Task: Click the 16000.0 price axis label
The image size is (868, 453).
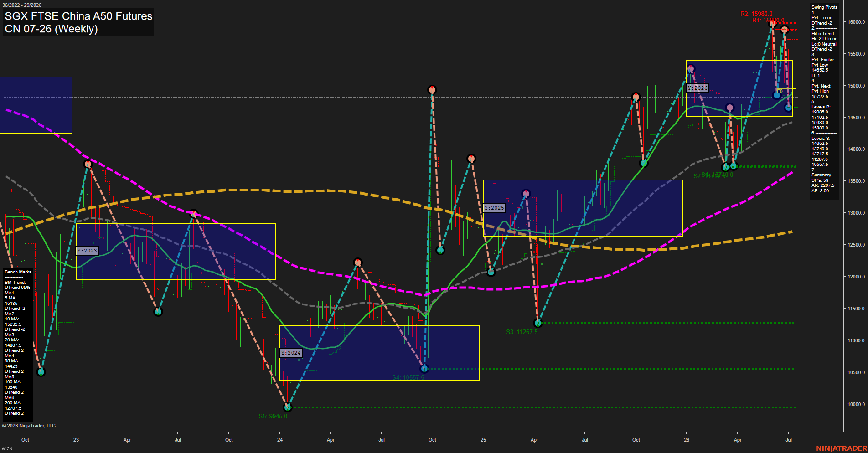Action: (x=856, y=22)
